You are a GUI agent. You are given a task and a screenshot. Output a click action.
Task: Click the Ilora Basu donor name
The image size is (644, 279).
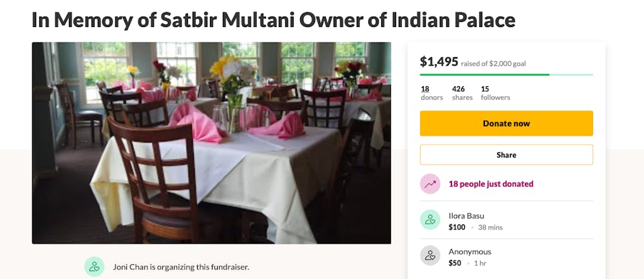(466, 216)
